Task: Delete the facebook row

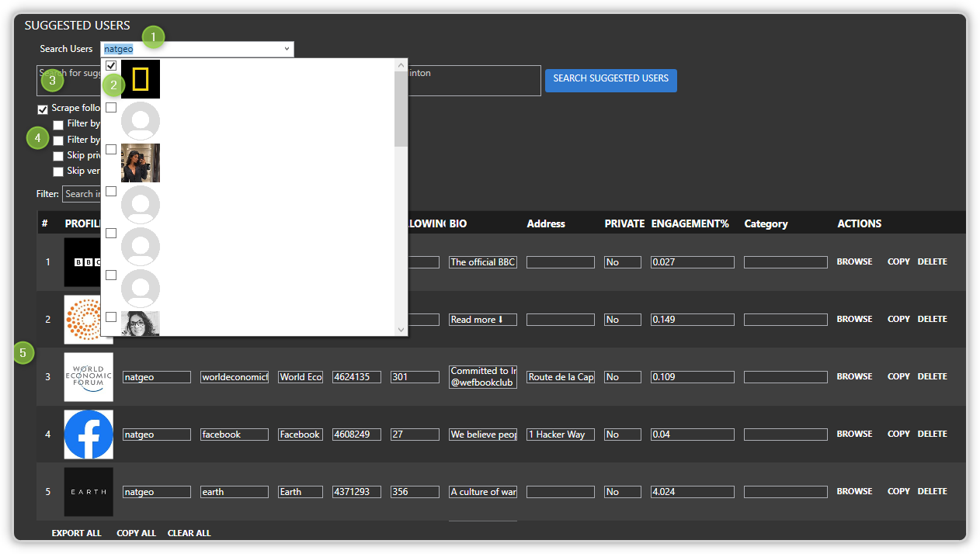Action: [932, 435]
